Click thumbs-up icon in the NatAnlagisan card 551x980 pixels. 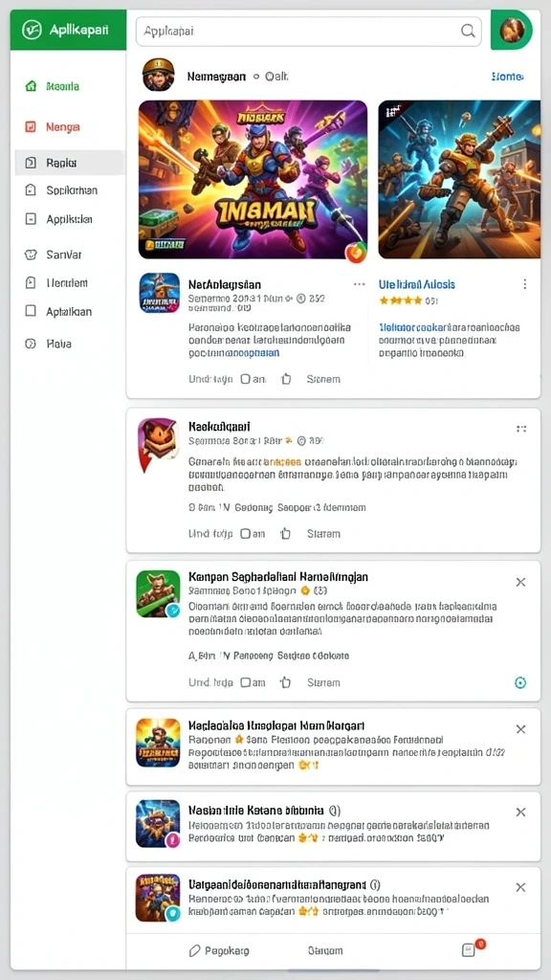coord(286,379)
